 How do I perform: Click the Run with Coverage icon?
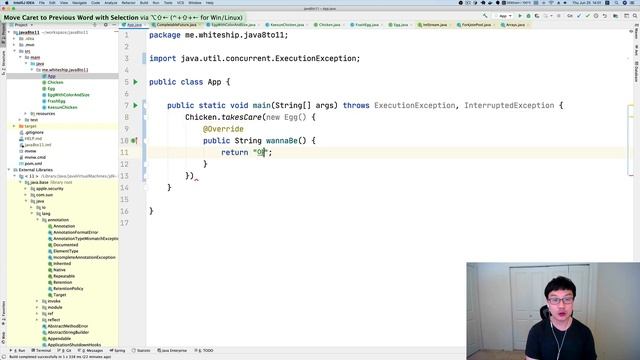[537, 16]
